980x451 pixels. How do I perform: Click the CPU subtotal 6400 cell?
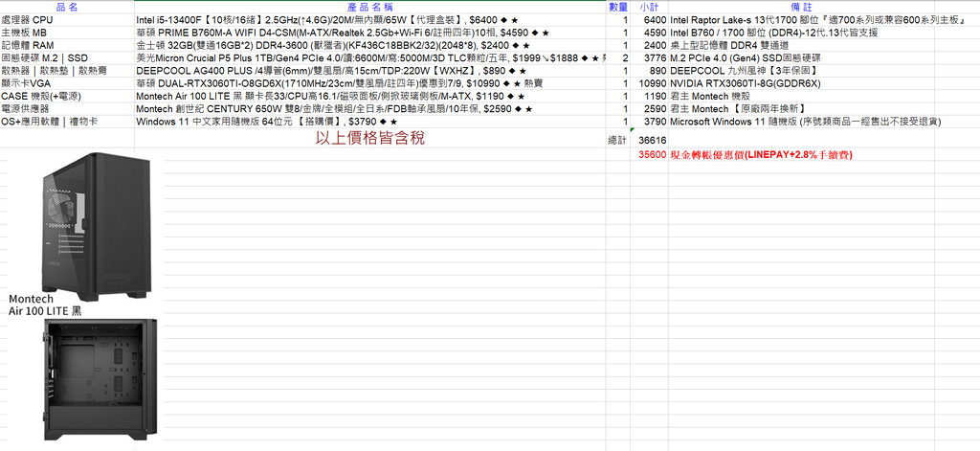click(x=649, y=21)
